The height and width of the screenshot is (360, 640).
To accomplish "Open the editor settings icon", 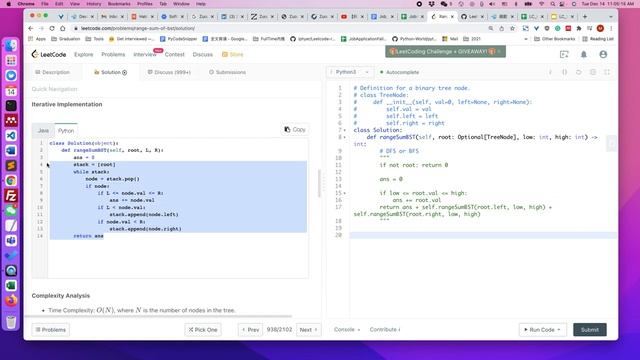I will (x=593, y=72).
